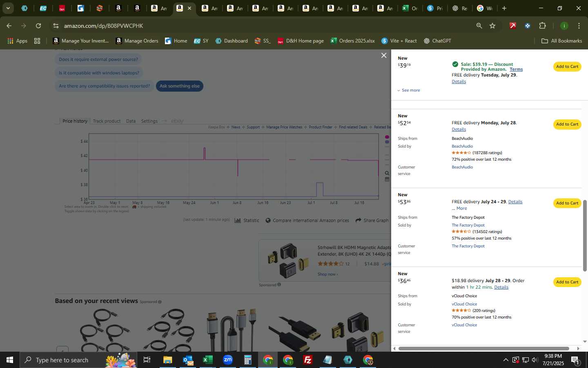
Task: Open the Windows Start menu
Action: click(x=9, y=360)
